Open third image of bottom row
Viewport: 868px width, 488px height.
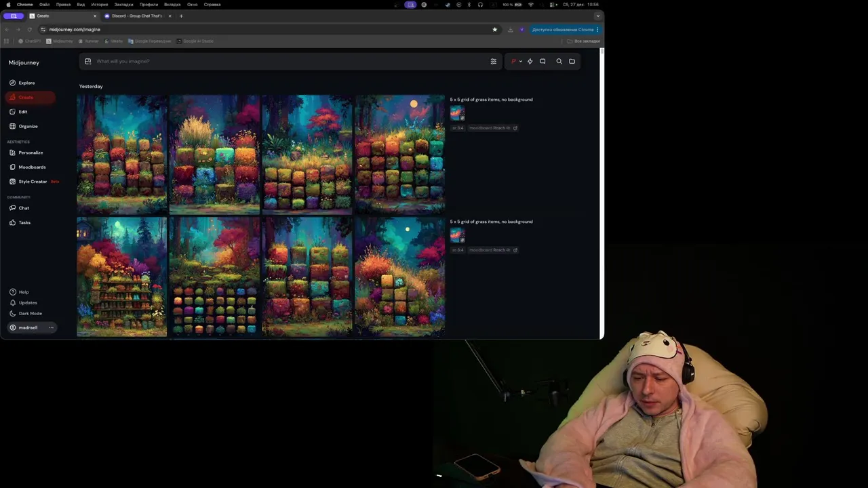click(307, 277)
